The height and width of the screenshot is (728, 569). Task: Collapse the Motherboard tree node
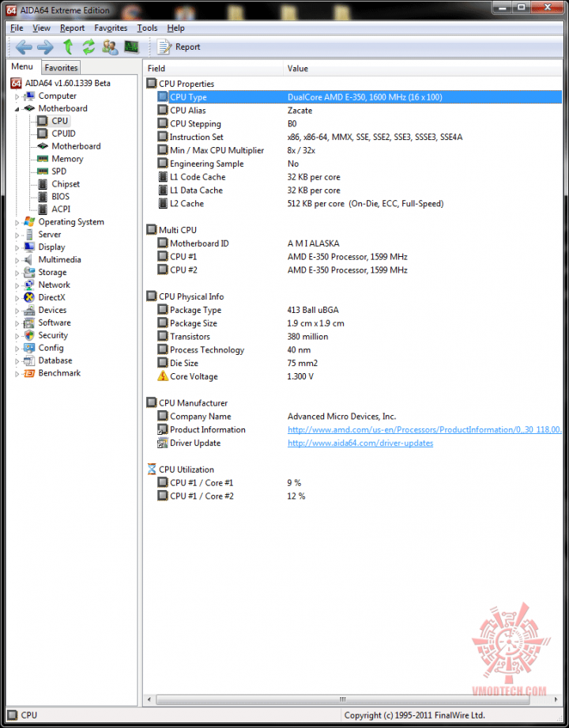click(x=17, y=109)
